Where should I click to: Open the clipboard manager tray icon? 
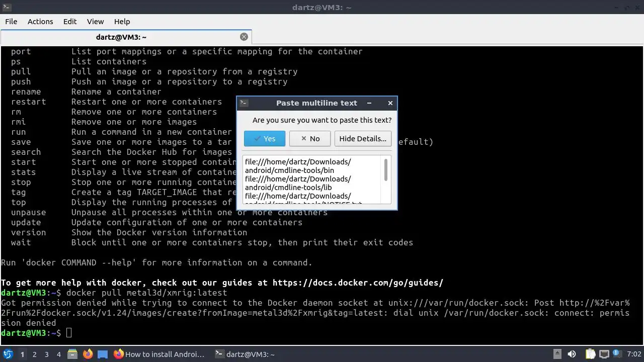coord(590,354)
